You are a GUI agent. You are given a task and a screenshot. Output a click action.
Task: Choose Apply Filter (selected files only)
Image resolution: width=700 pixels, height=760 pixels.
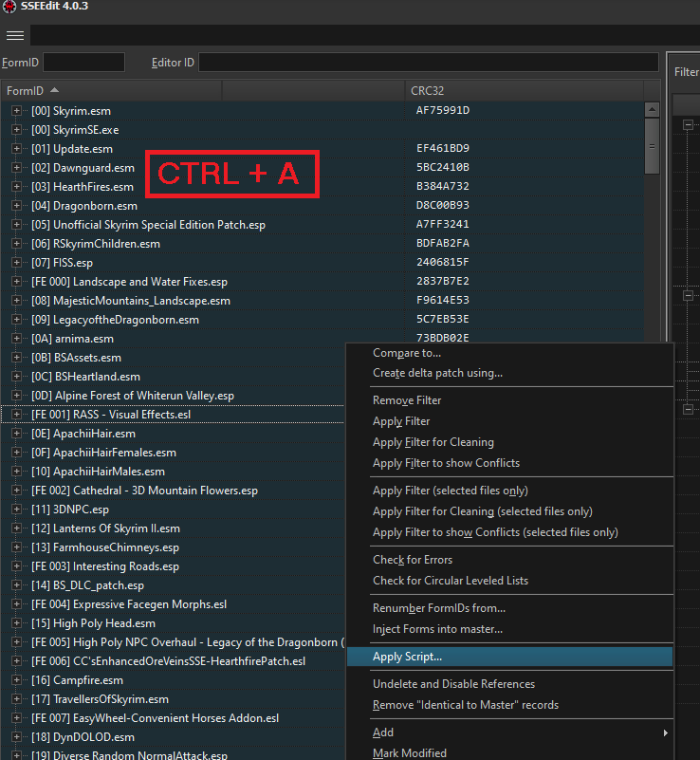click(x=510, y=491)
